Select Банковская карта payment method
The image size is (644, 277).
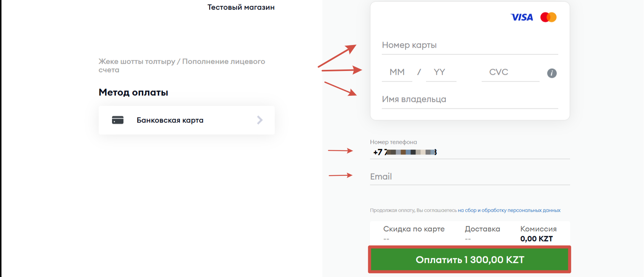pyautogui.click(x=187, y=120)
